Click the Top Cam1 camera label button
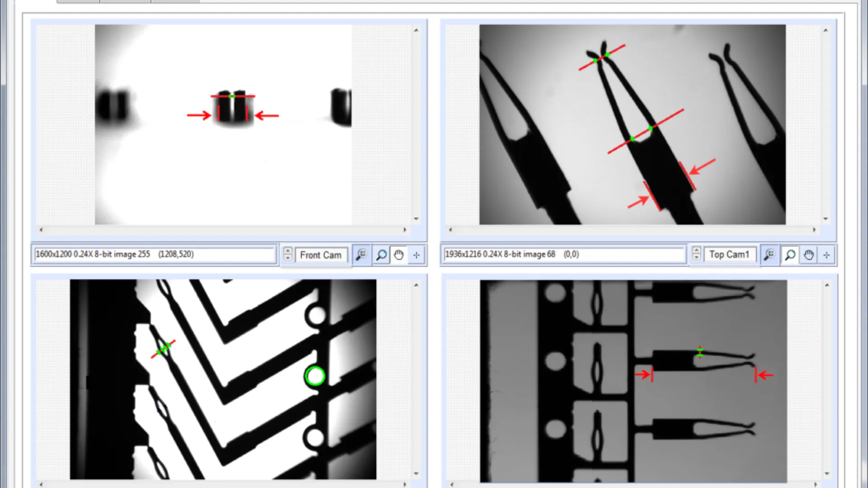The height and width of the screenshot is (488, 868). [x=729, y=254]
